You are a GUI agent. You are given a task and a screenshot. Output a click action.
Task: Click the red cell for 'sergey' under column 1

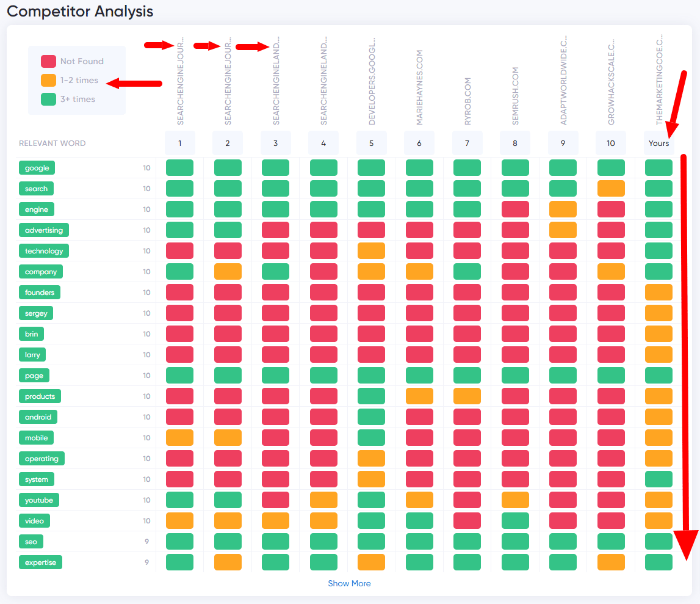point(179,313)
